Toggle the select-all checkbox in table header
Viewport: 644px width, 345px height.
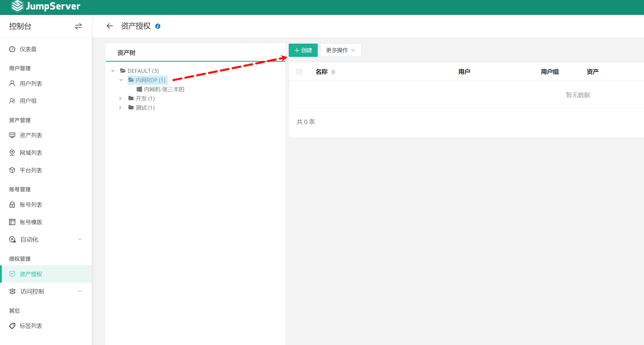(299, 72)
